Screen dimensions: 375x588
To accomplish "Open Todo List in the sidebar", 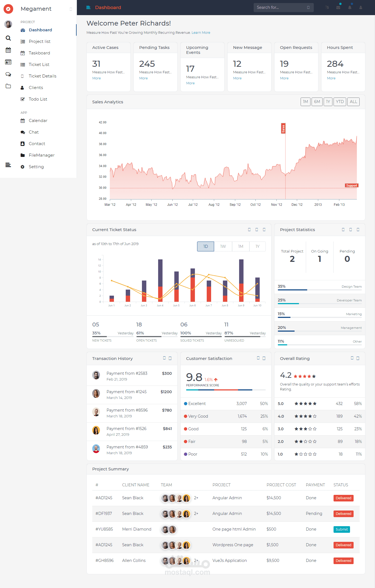I will coord(38,99).
